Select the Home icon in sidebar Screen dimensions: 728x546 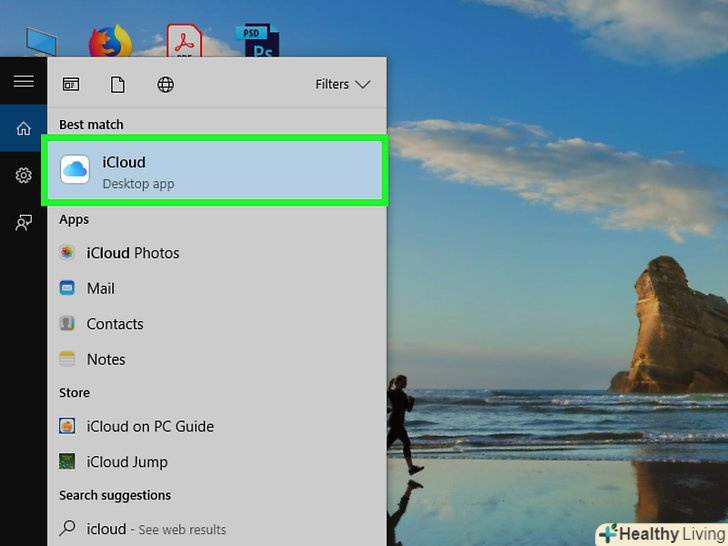pyautogui.click(x=23, y=128)
